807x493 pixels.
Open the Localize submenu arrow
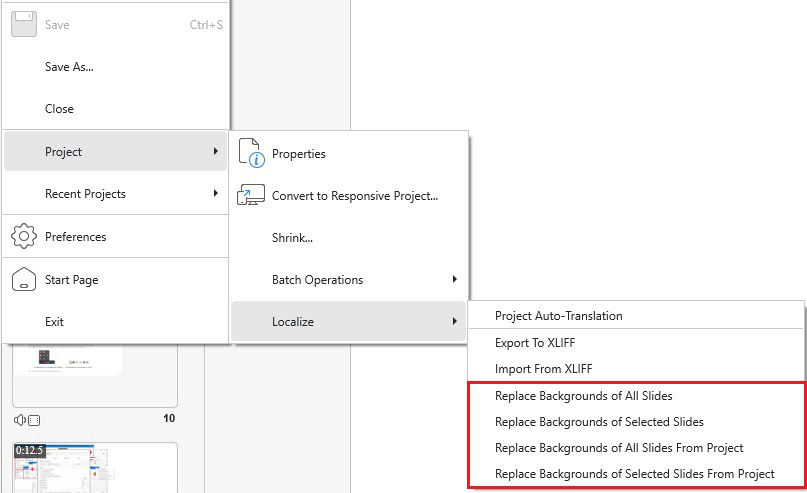coord(455,322)
